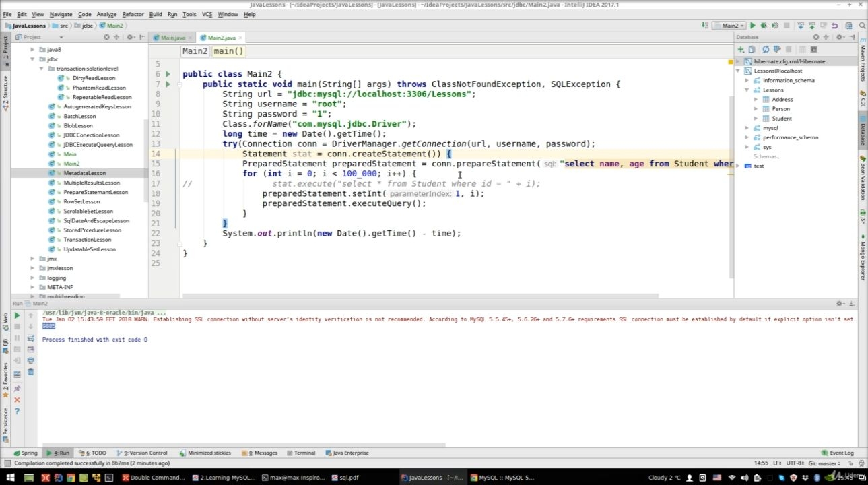This screenshot has height=485, width=868.
Task: Refresh database with synchronize icon
Action: click(766, 49)
